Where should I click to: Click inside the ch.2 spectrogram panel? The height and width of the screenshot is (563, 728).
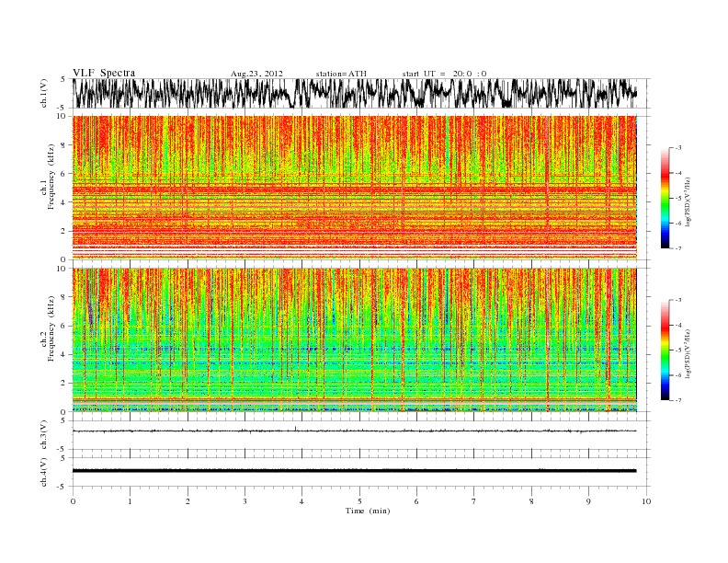click(354, 340)
